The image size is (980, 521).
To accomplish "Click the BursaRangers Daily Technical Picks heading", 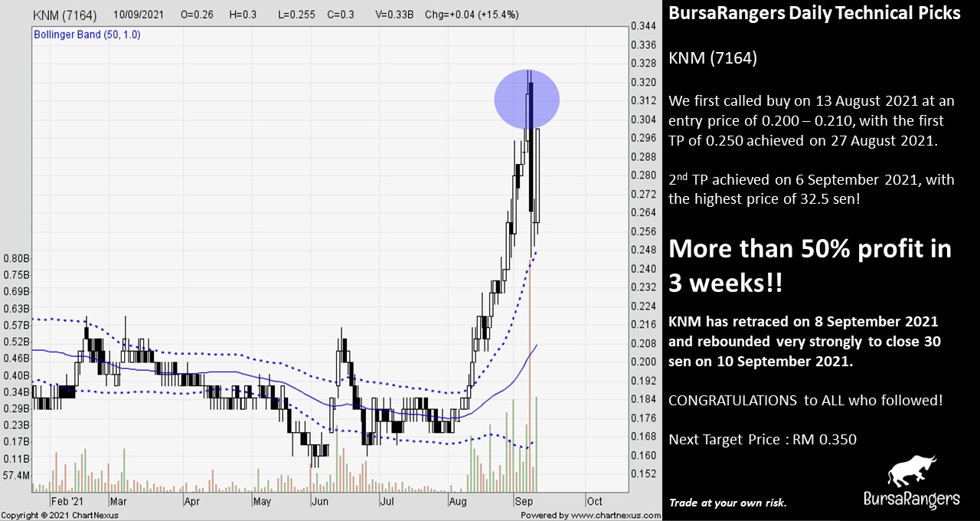I will pos(815,14).
